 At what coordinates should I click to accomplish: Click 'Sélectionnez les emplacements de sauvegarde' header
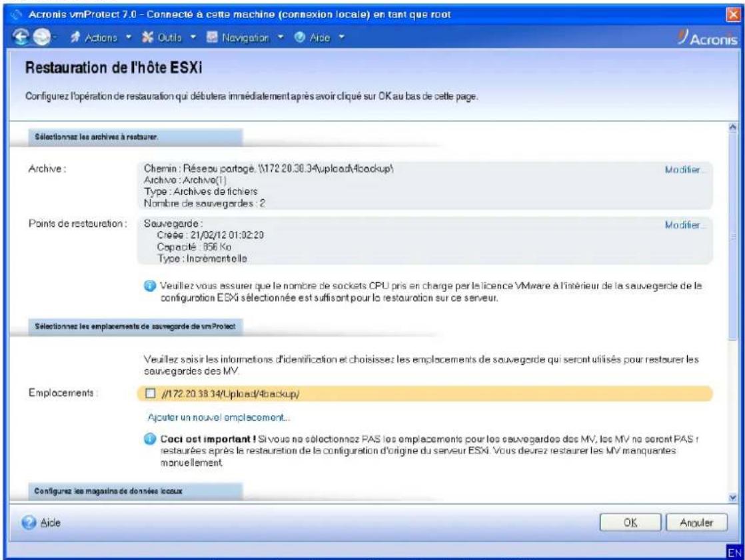point(135,327)
